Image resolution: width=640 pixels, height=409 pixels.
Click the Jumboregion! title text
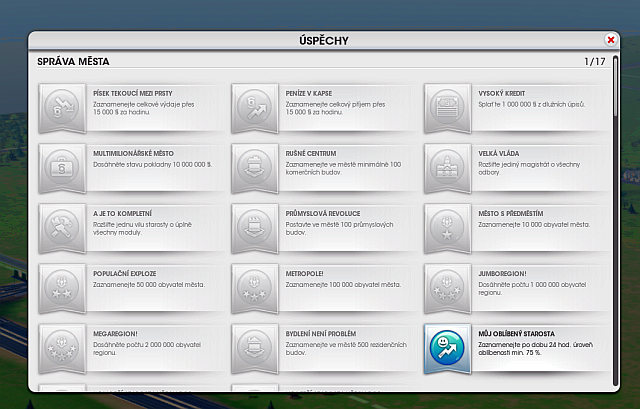coord(502,273)
